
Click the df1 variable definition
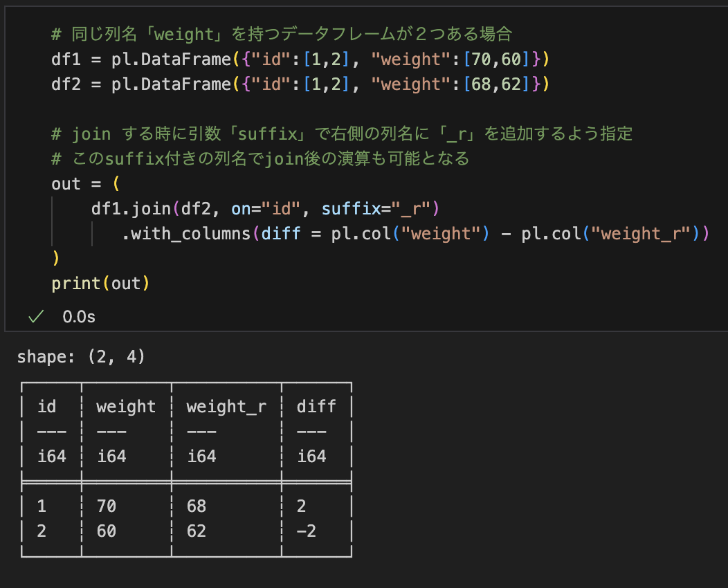64,59
